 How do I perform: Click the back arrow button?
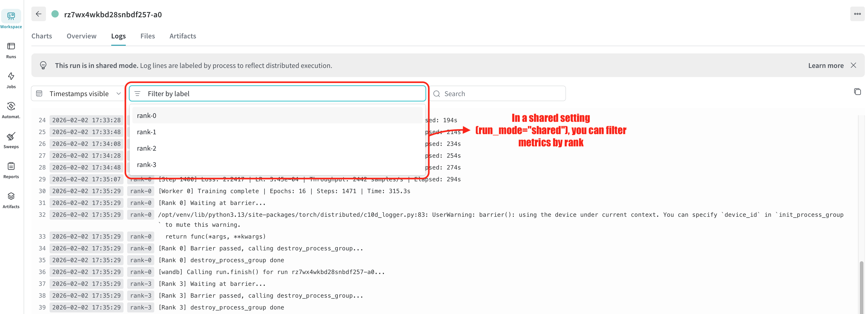pyautogui.click(x=39, y=14)
